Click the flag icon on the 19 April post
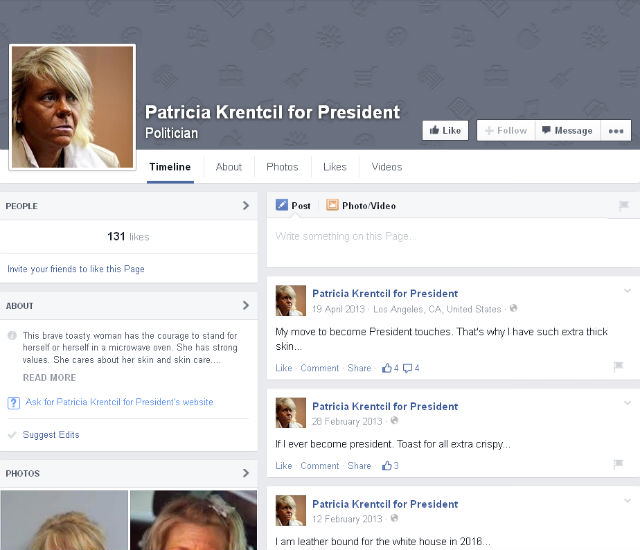 pos(618,368)
